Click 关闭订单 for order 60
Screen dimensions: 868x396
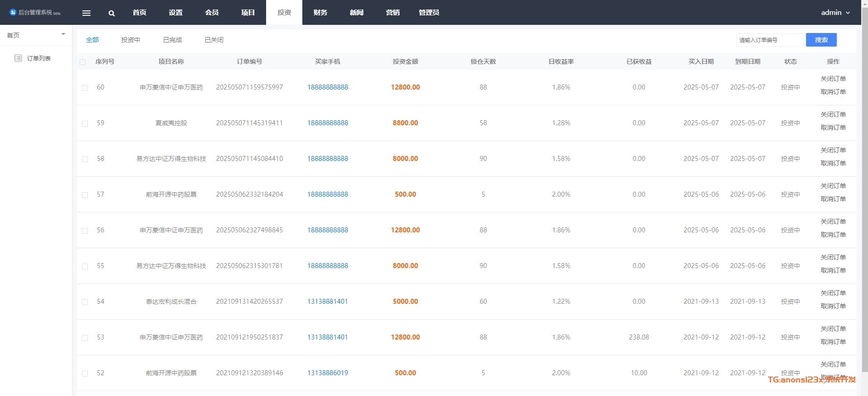pyautogui.click(x=833, y=79)
